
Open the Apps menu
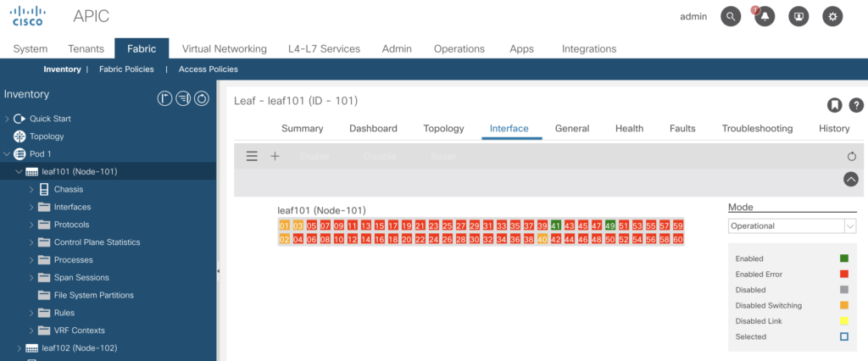521,48
